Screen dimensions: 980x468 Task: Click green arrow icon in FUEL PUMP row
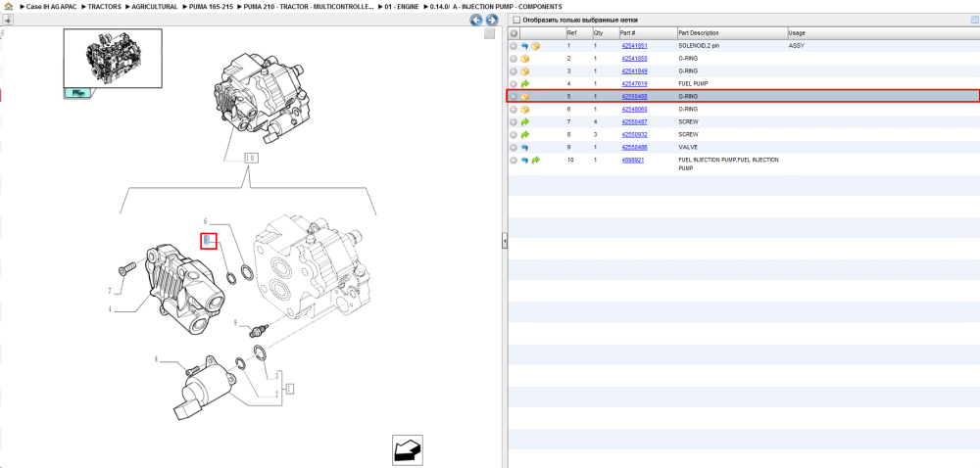(525, 83)
